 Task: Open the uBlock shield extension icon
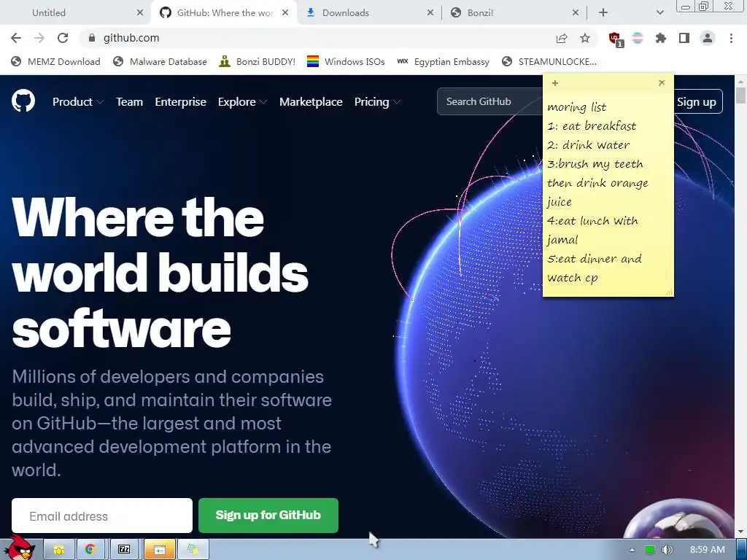coord(616,39)
